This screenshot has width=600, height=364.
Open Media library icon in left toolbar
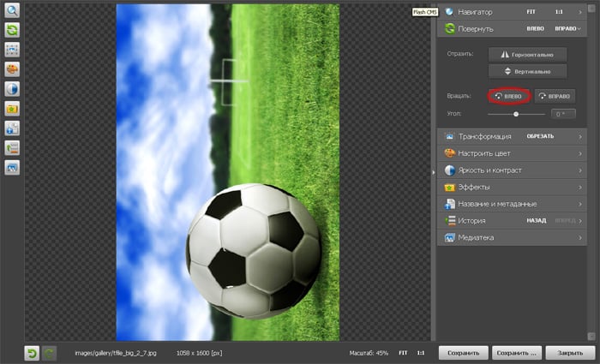13,168
